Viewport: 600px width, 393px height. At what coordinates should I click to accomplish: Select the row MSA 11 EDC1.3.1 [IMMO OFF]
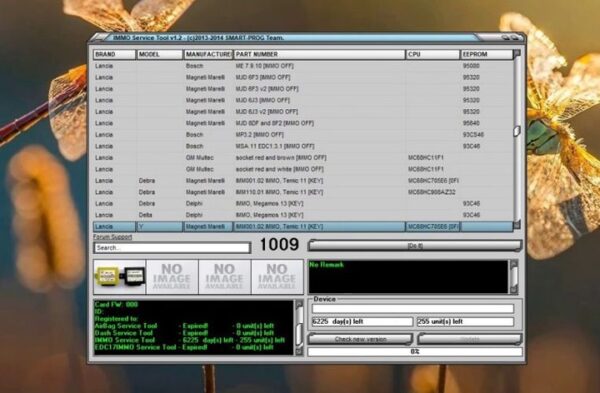pyautogui.click(x=303, y=146)
